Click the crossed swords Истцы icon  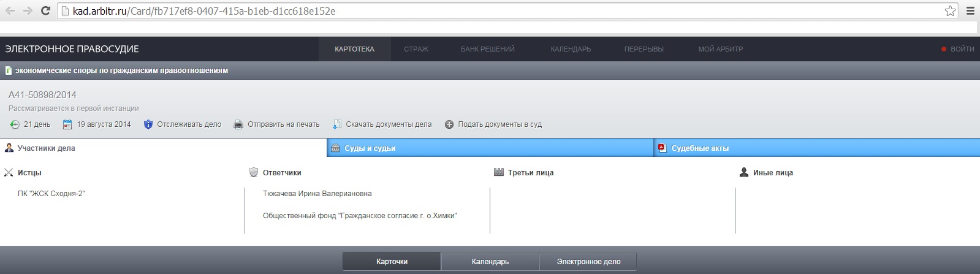point(9,173)
